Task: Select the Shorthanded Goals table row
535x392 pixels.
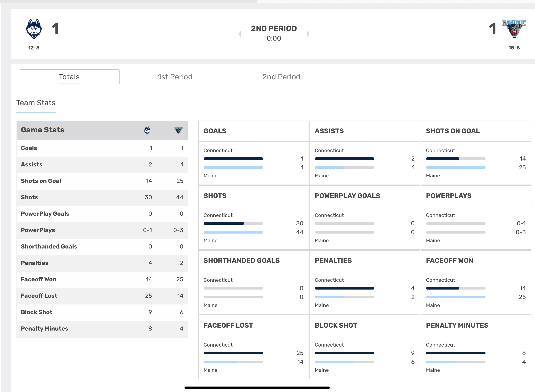Action: tap(102, 246)
